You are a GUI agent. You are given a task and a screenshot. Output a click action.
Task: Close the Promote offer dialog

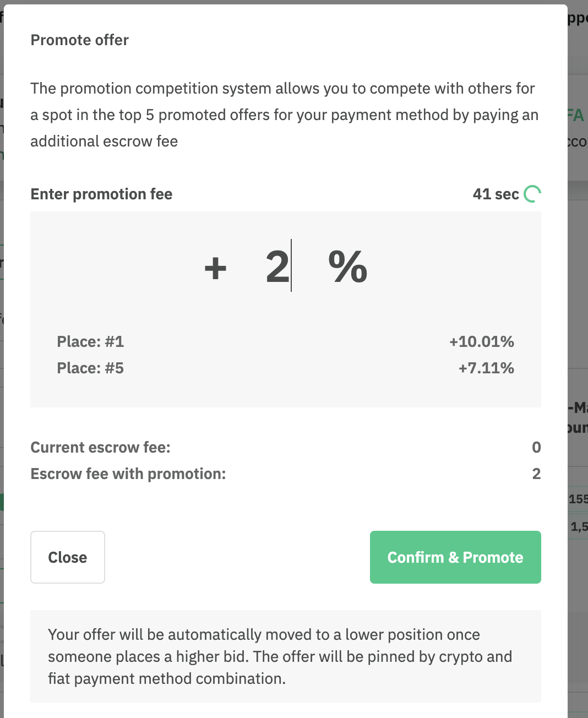click(68, 557)
